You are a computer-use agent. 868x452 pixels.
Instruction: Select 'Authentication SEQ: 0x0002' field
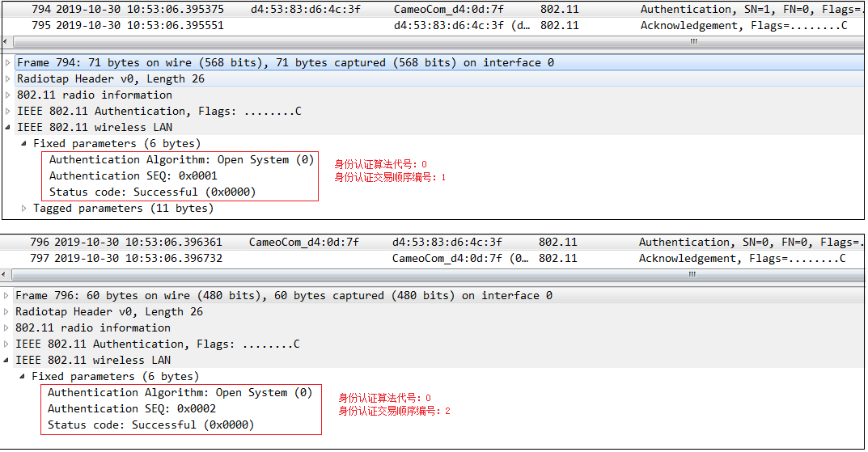(132, 409)
